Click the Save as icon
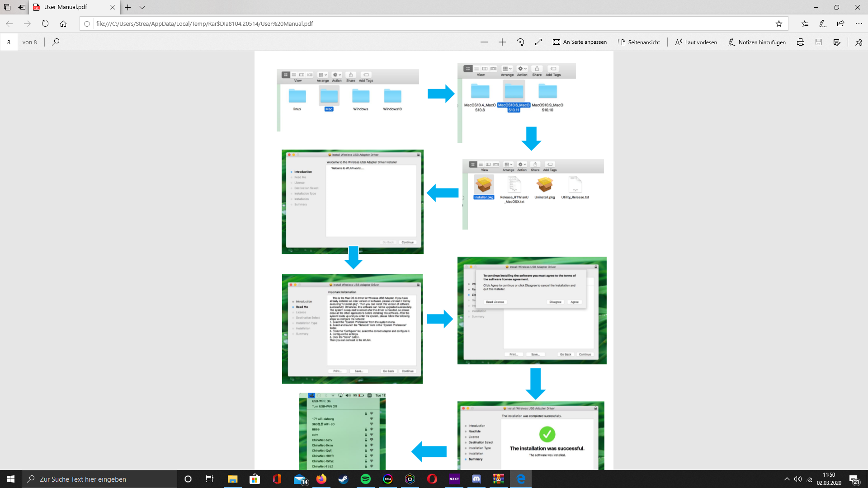 click(x=837, y=42)
